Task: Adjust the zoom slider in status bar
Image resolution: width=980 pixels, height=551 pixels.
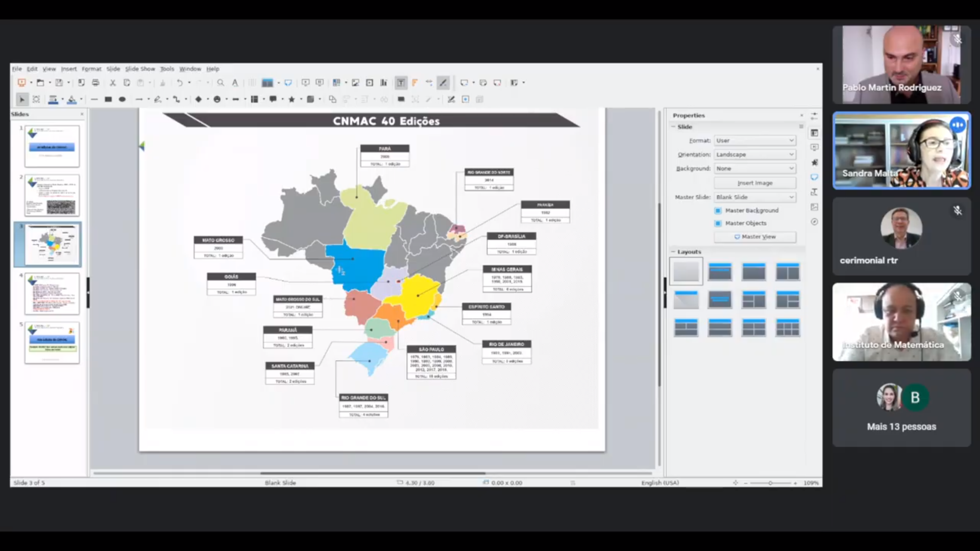Action: click(770, 483)
